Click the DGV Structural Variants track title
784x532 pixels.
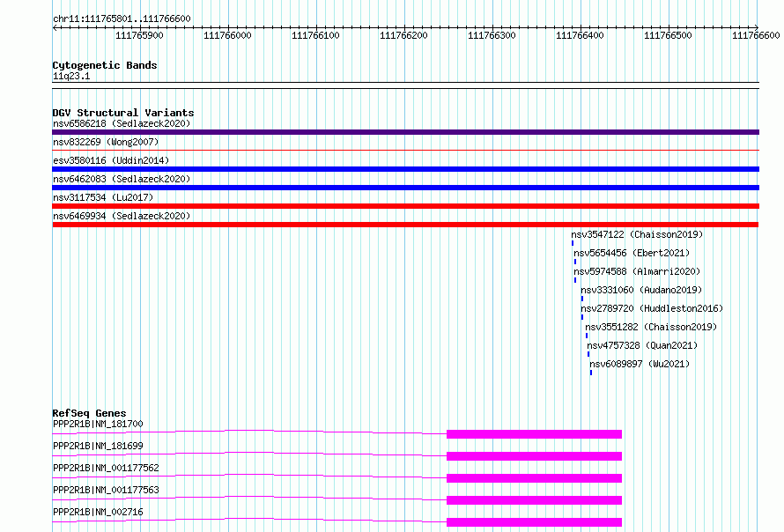coord(123,113)
